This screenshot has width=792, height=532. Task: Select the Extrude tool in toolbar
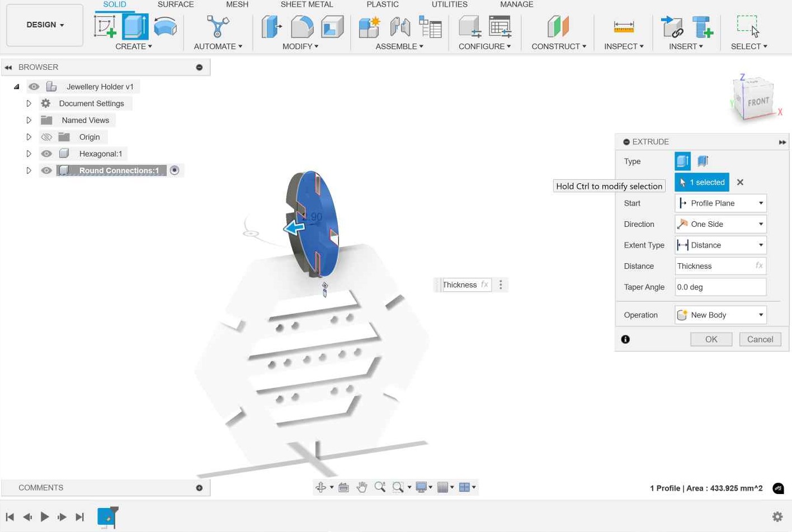pos(135,26)
